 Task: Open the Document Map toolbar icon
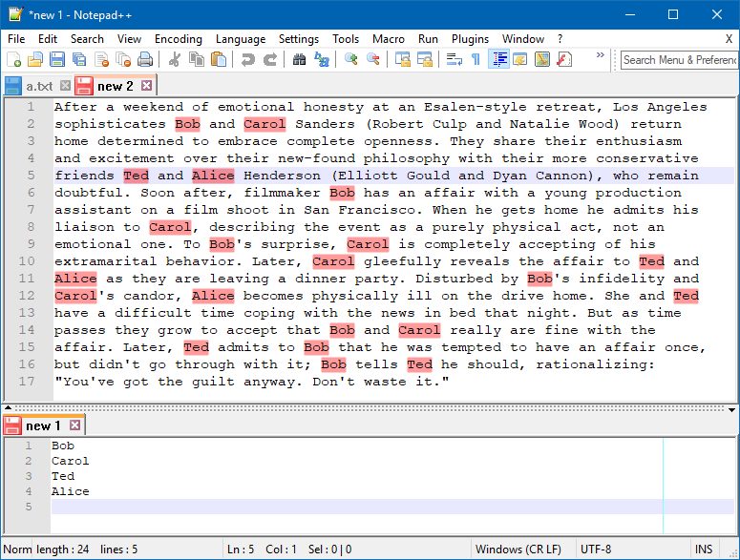tap(542, 60)
